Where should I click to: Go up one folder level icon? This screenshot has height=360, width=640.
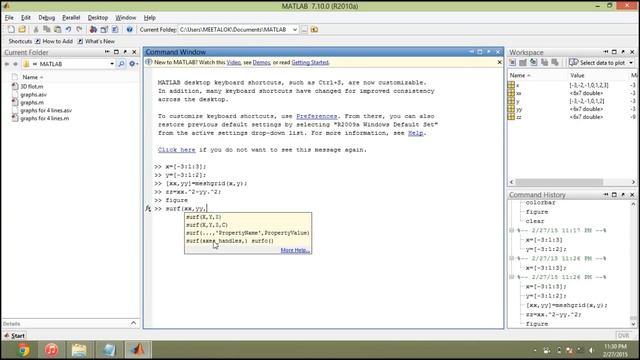point(314,29)
